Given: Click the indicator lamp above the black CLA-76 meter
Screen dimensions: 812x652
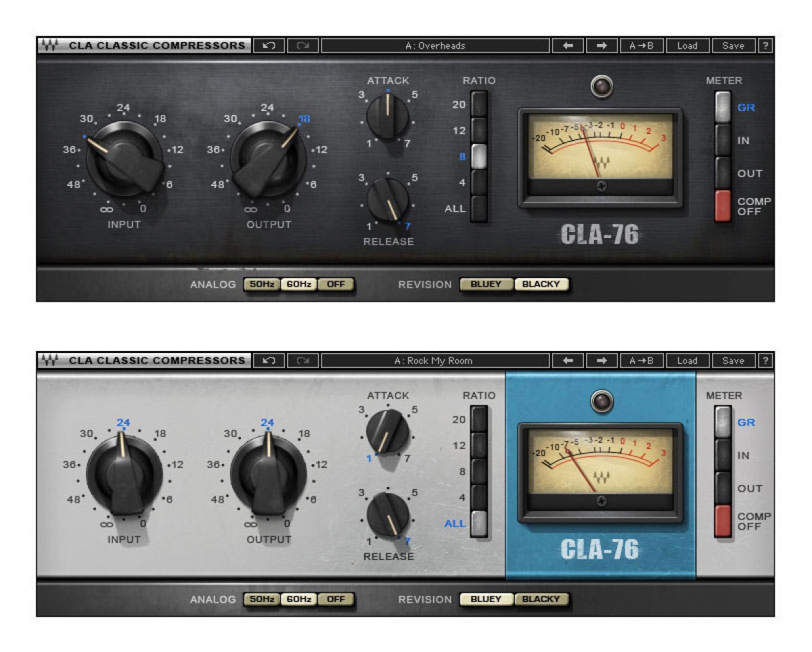Looking at the screenshot, I should 601,86.
